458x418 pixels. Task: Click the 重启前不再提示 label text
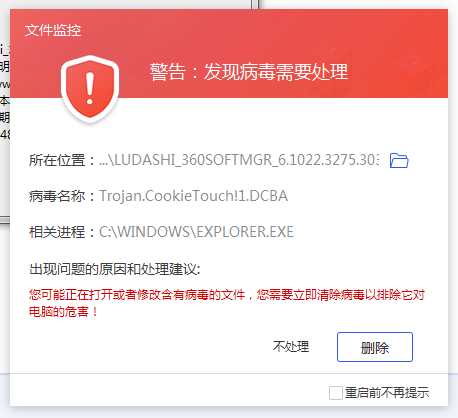pyautogui.click(x=387, y=393)
